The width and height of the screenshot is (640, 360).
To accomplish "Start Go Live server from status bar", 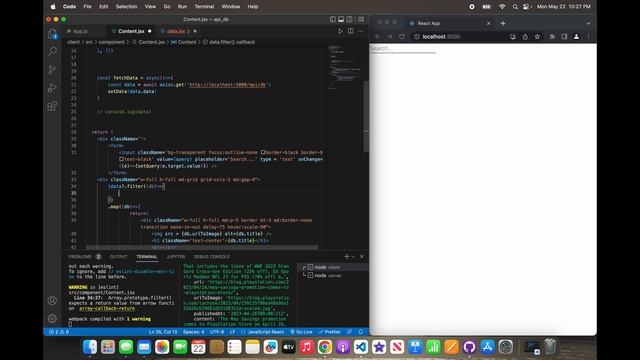I will 301,332.
